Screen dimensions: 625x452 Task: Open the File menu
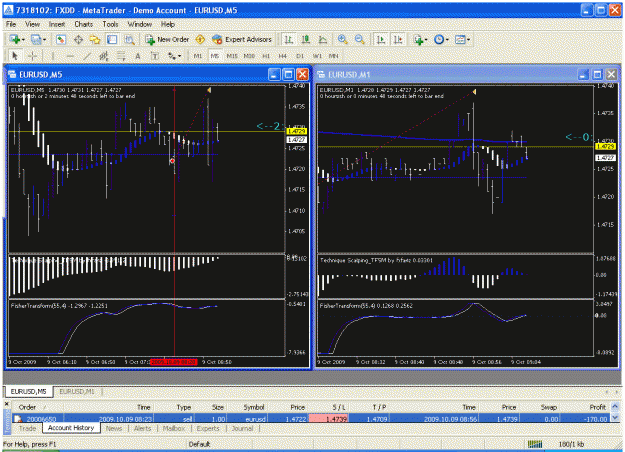point(11,24)
